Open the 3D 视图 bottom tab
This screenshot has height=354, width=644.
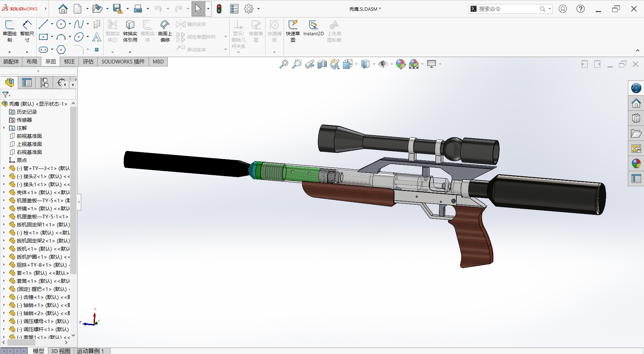61,351
